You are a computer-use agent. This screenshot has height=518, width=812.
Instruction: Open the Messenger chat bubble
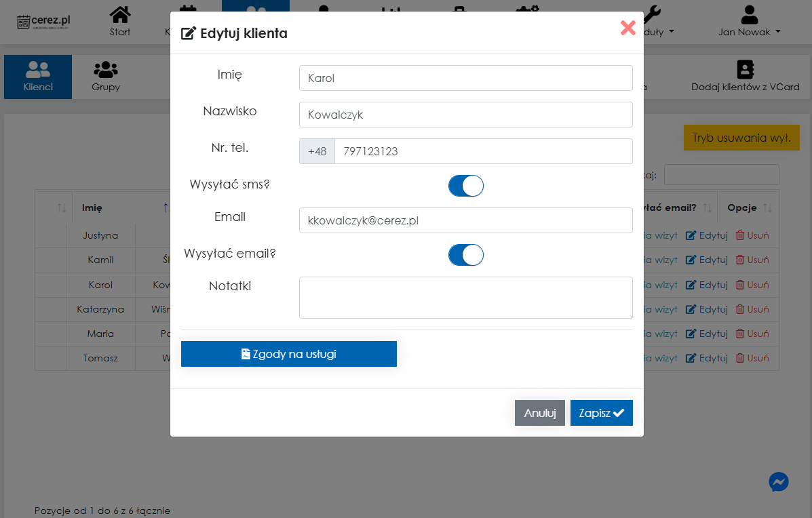[778, 481]
